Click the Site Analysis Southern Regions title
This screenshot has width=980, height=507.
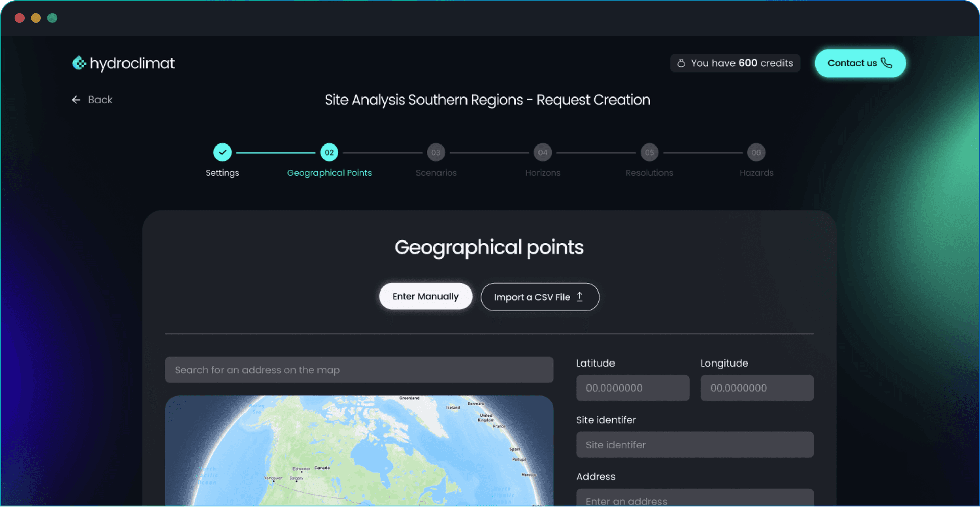tap(487, 100)
